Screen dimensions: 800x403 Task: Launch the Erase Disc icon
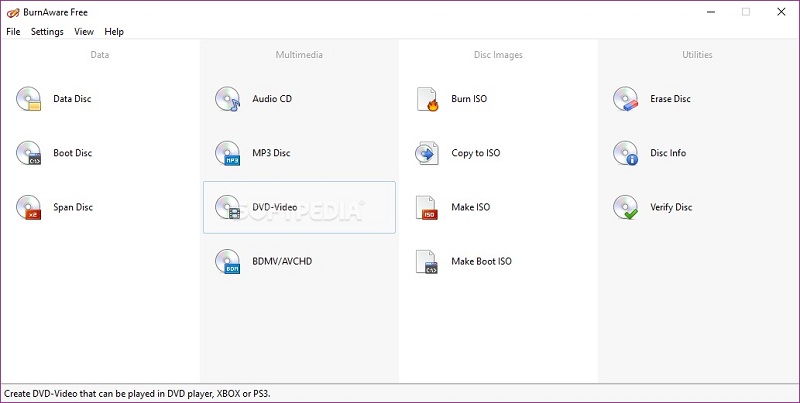click(x=625, y=99)
